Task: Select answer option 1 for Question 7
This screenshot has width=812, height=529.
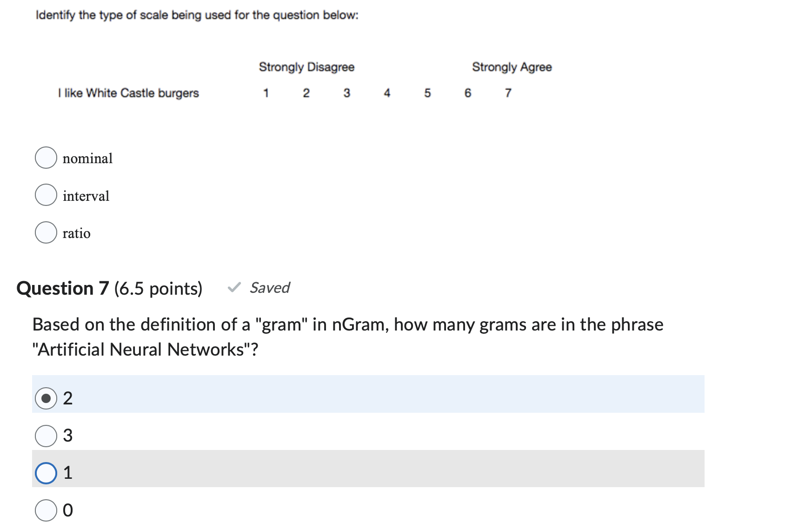Action: pyautogui.click(x=46, y=472)
